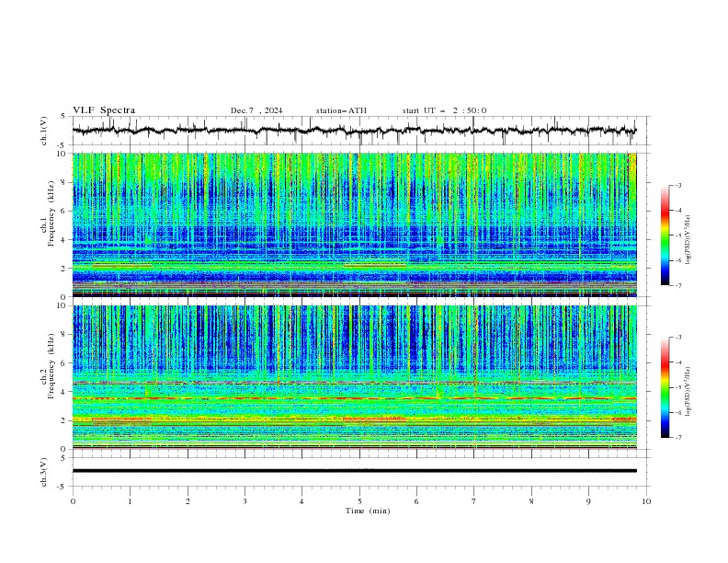The width and height of the screenshot is (728, 563).
Task: Click the date 'Dec. 7, 2024' label
Action: click(256, 110)
